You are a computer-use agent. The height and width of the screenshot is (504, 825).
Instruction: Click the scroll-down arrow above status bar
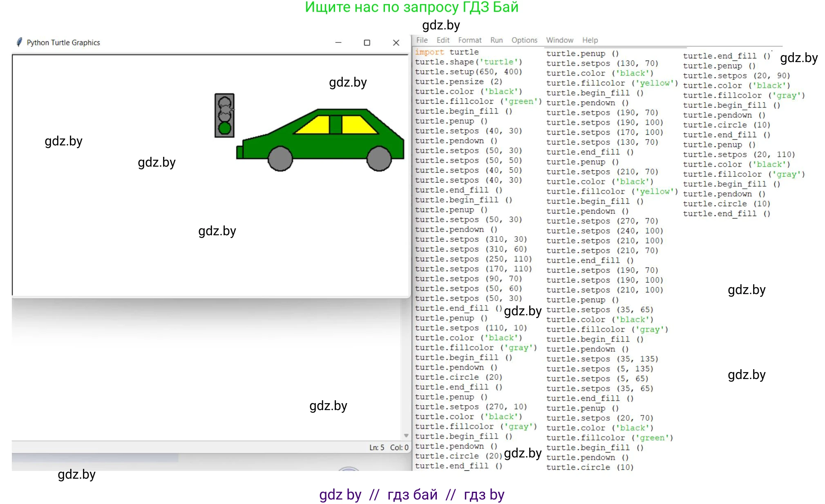pyautogui.click(x=406, y=435)
